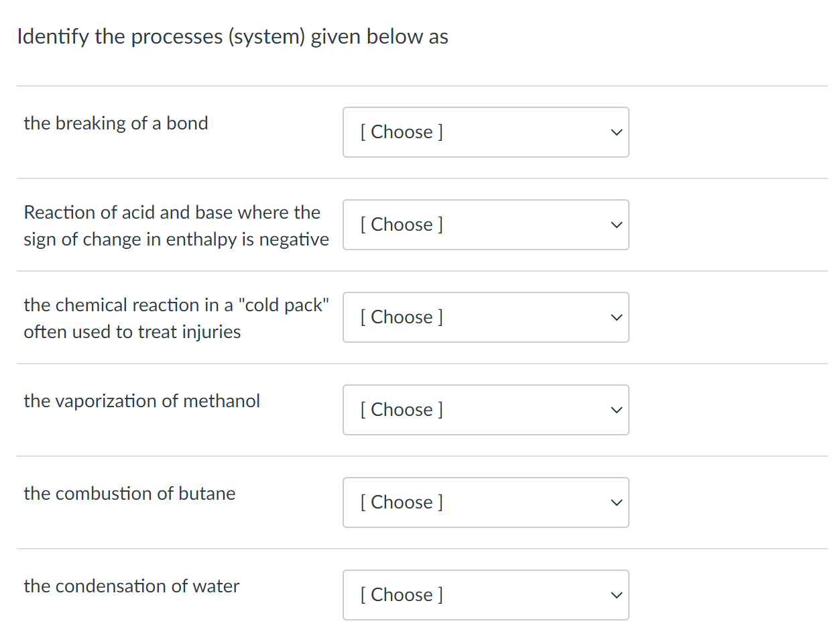The width and height of the screenshot is (840, 644).
Task: Open the vaporization of methanol dropdown
Action: [485, 410]
